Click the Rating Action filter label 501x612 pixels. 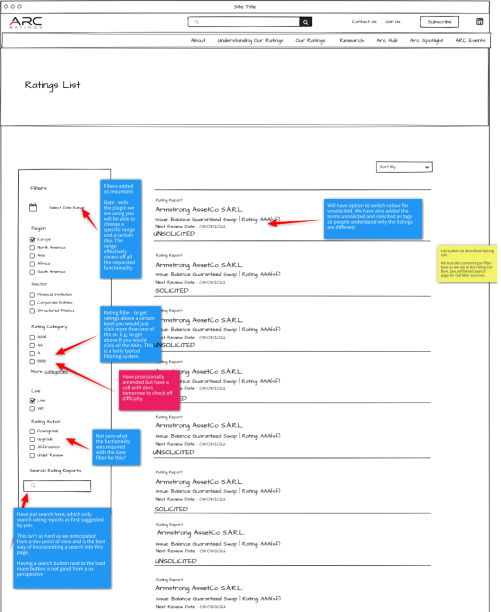tap(46, 422)
